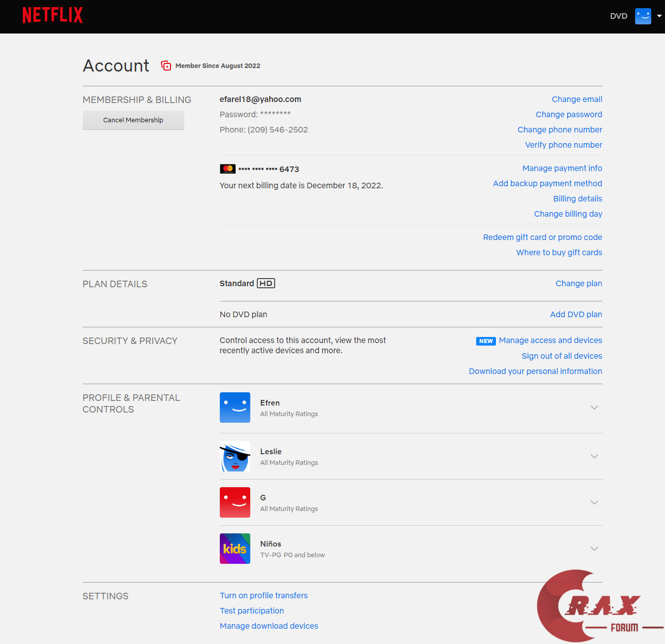Click the Leslie profile name
This screenshot has height=644, width=665.
(271, 452)
